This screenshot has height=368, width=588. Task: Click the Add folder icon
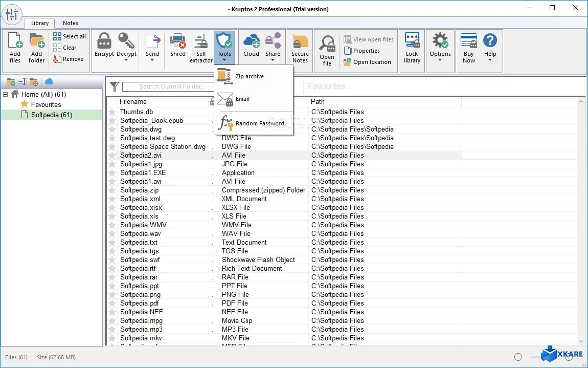[37, 40]
